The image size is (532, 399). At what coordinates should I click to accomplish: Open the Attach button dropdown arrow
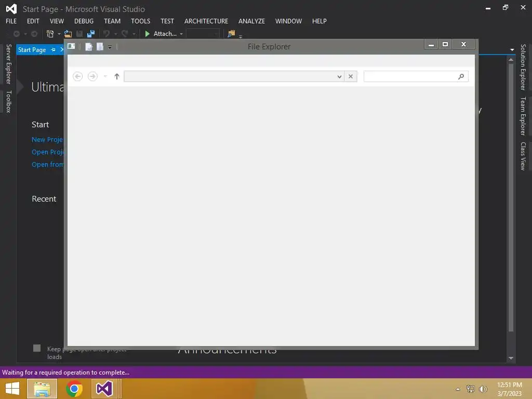181,34
